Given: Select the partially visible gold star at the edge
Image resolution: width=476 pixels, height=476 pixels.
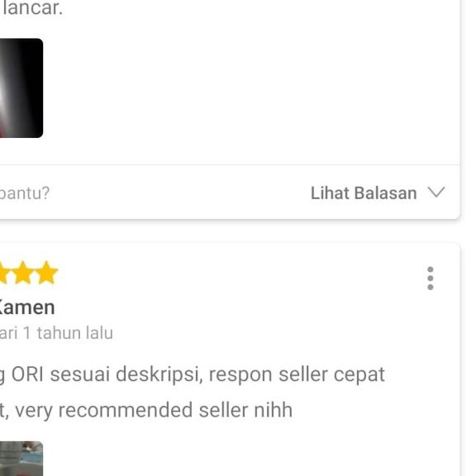Looking at the screenshot, I should click(3, 274).
